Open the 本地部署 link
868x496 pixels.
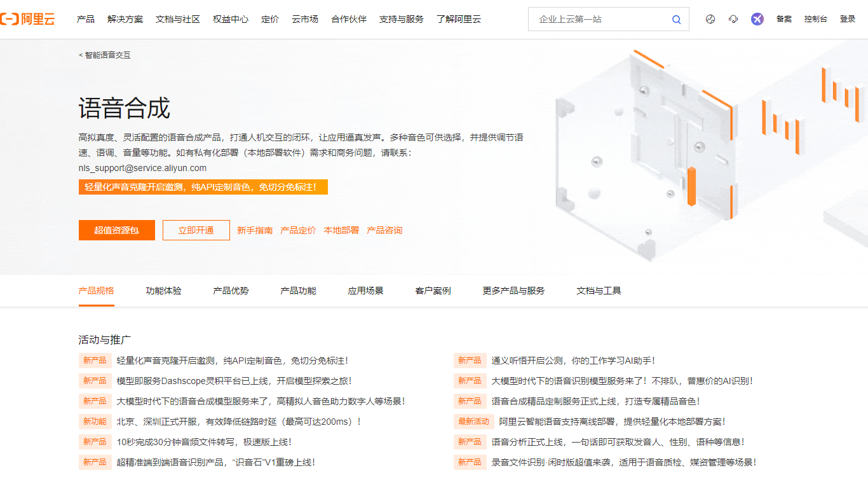[x=341, y=230]
